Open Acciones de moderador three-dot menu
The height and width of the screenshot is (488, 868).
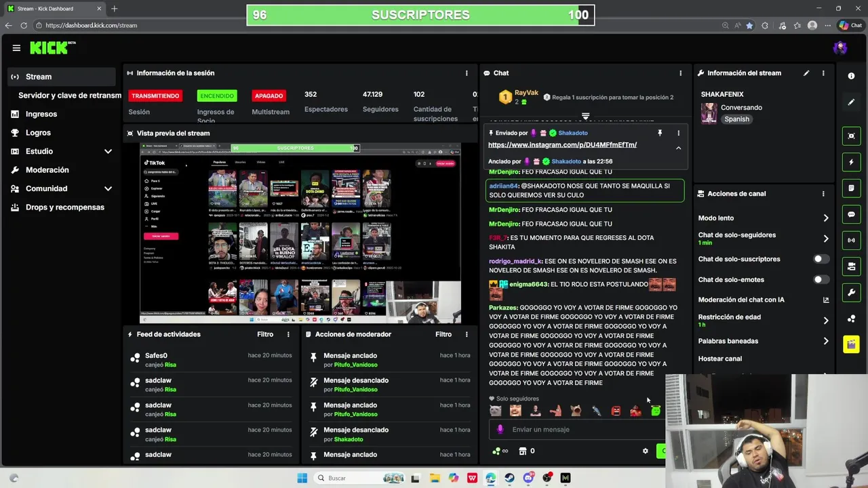click(467, 334)
